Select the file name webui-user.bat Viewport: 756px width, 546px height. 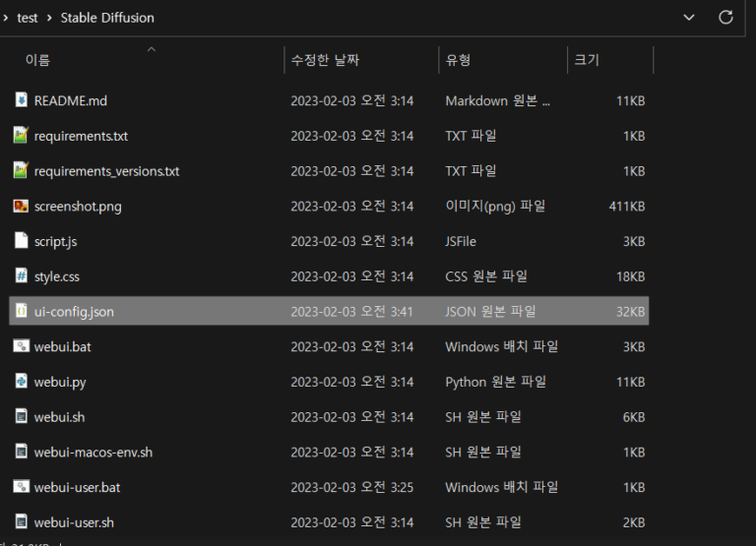(77, 488)
